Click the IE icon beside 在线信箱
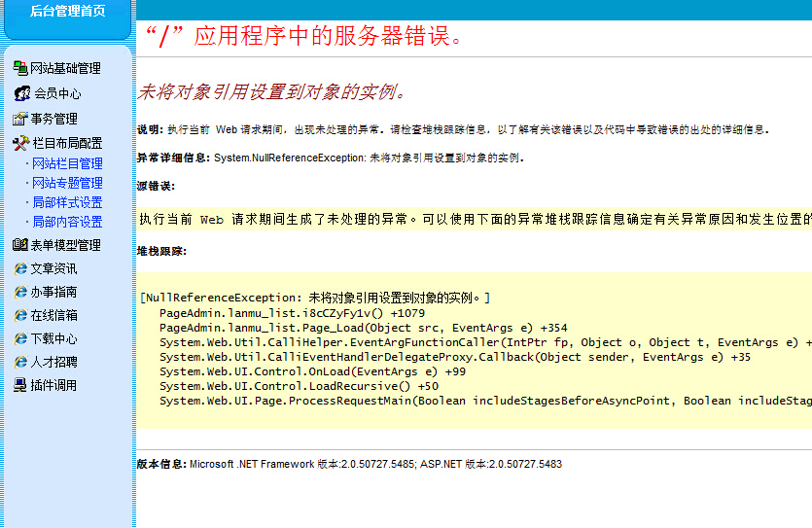Image resolution: width=812 pixels, height=528 pixels. click(20, 315)
